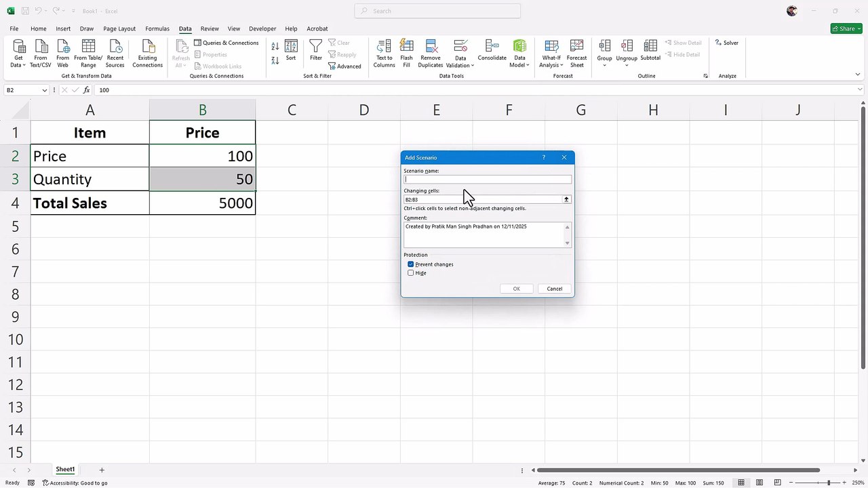
Task: Click the 250% zoom level
Action: (858, 483)
